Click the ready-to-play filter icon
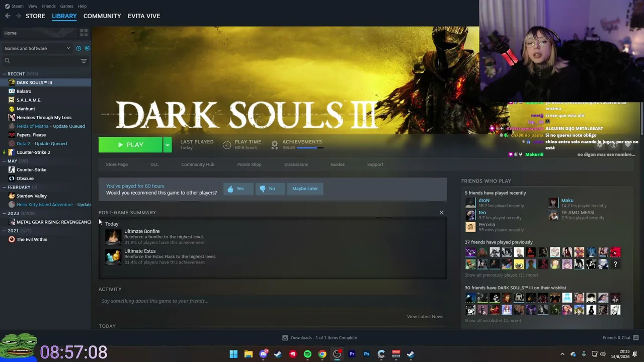644x362 pixels. click(x=87, y=48)
